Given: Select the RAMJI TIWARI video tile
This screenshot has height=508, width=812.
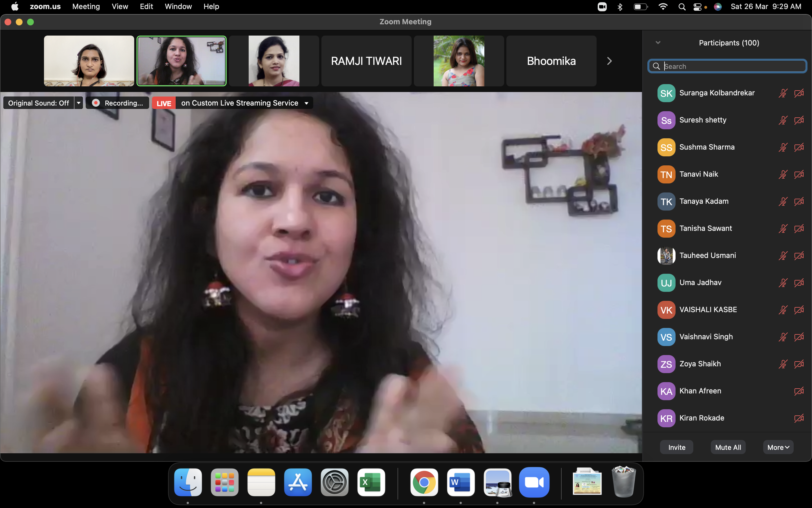Looking at the screenshot, I should coord(367,61).
